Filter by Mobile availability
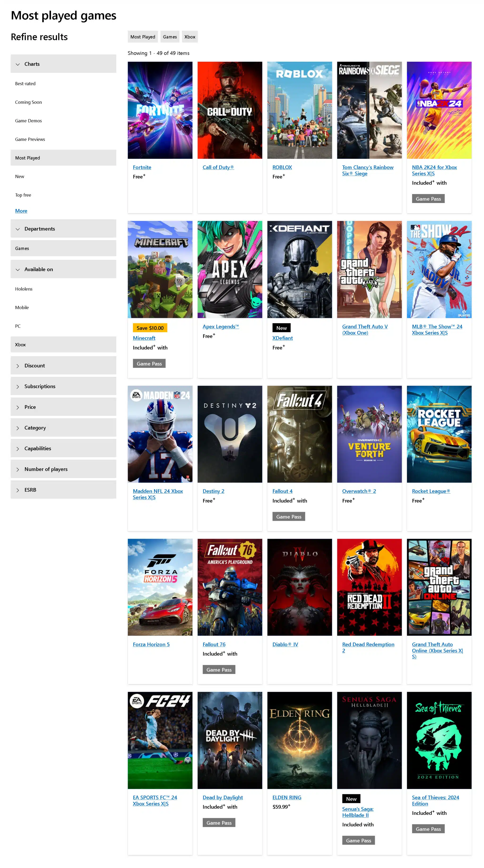 pos(63,307)
